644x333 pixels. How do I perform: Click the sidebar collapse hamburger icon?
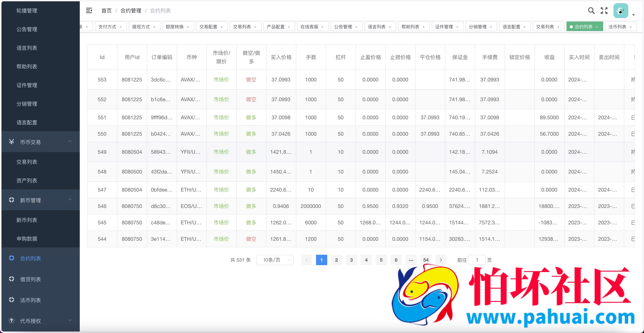89,10
